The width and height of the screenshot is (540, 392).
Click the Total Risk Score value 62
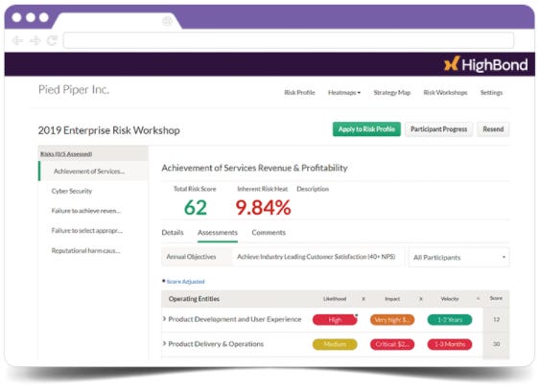196,208
